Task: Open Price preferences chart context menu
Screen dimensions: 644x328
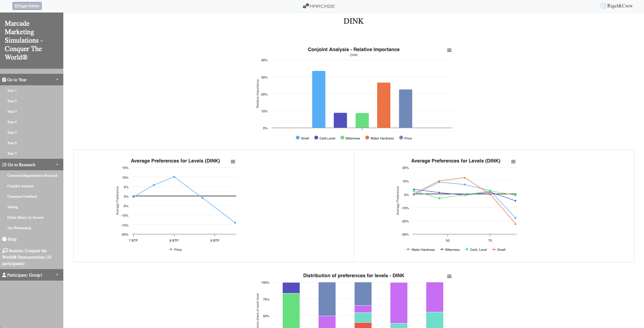Action: [x=233, y=161]
